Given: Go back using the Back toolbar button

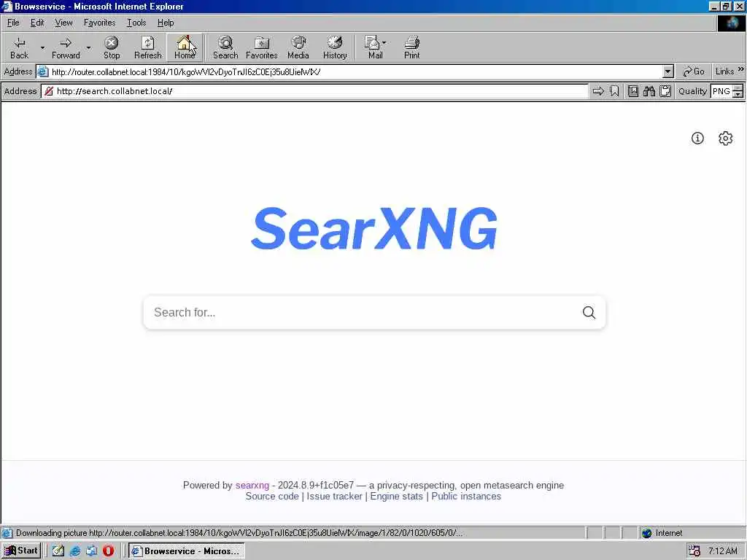Looking at the screenshot, I should point(20,47).
